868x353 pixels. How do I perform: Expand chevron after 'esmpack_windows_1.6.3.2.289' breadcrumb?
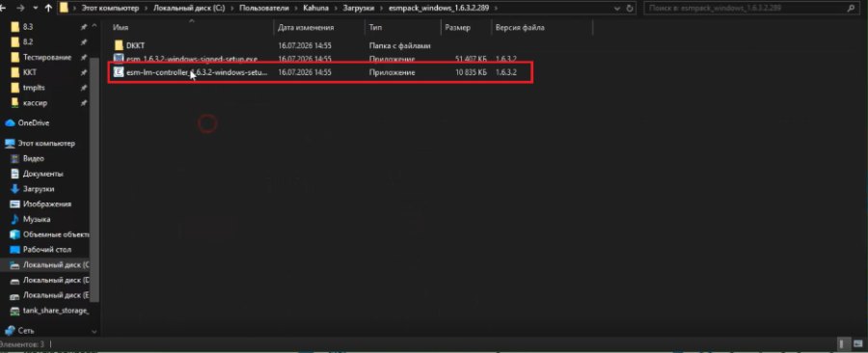pos(495,9)
